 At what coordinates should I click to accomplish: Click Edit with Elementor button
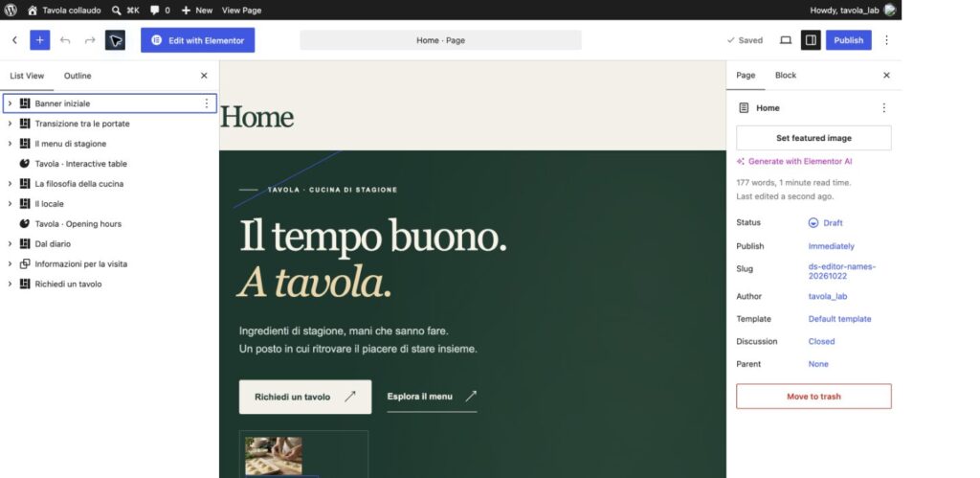tap(197, 40)
